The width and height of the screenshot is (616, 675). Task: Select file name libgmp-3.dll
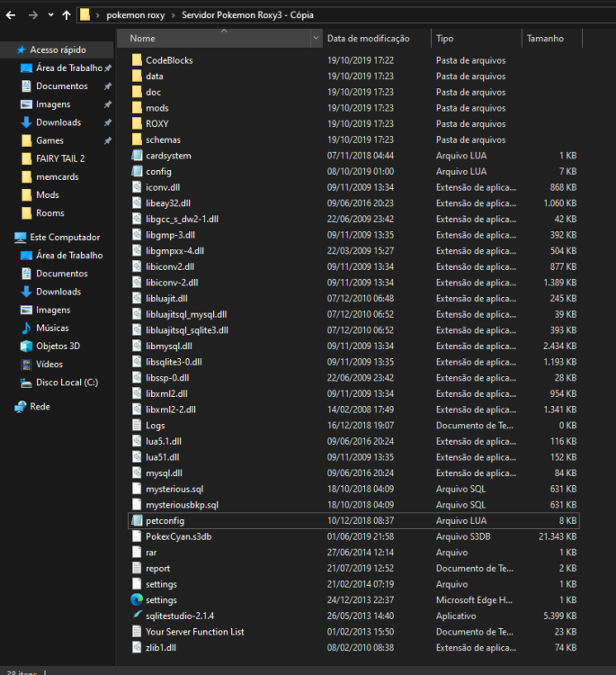[x=170, y=235]
